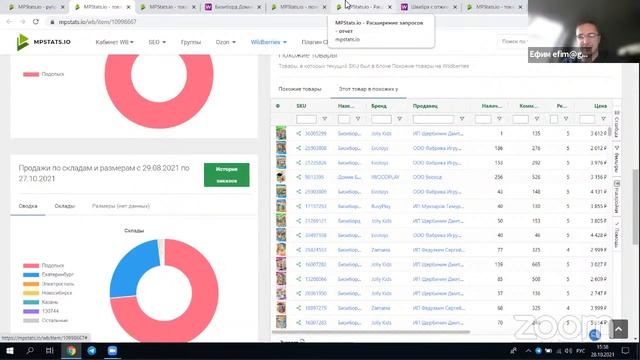This screenshot has height=360, width=640.
Task: Click share icon in the 2 609 ₽ row
Action: (299, 279)
